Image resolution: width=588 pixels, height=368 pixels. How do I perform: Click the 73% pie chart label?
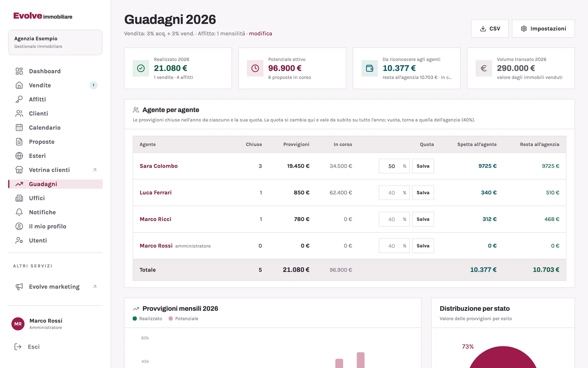coord(468,347)
